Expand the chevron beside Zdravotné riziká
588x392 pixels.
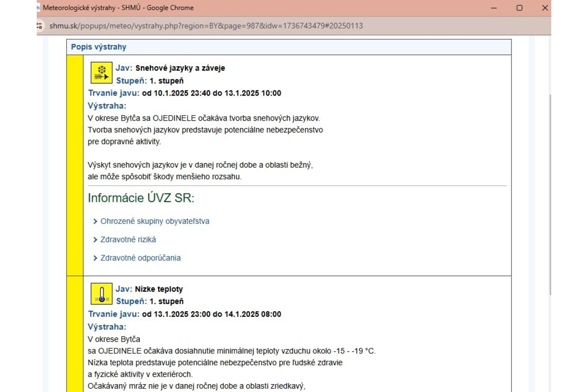(x=95, y=240)
